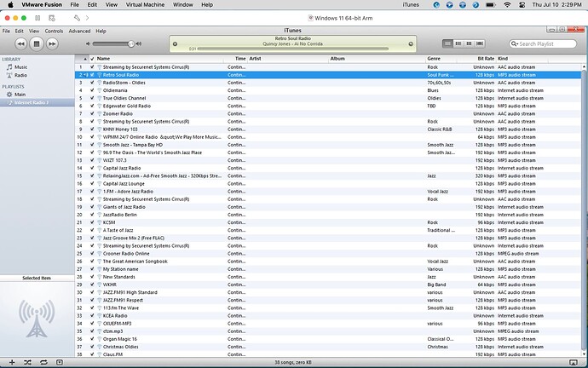588x368 pixels.
Task: Open iTunes View menu
Action: click(34, 32)
